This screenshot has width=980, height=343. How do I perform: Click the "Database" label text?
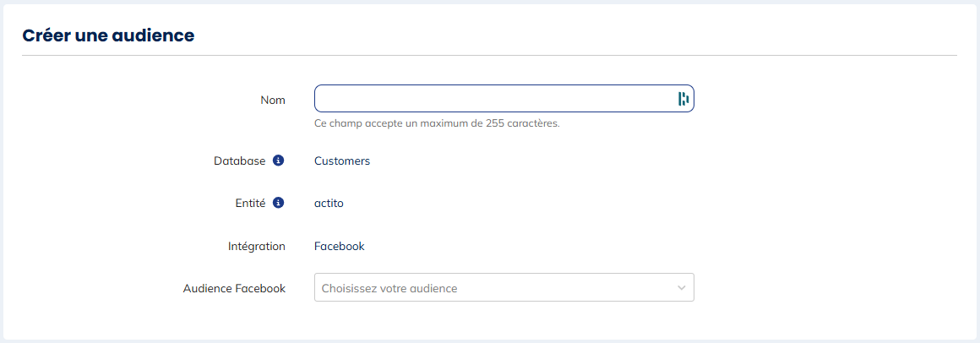coord(240,161)
